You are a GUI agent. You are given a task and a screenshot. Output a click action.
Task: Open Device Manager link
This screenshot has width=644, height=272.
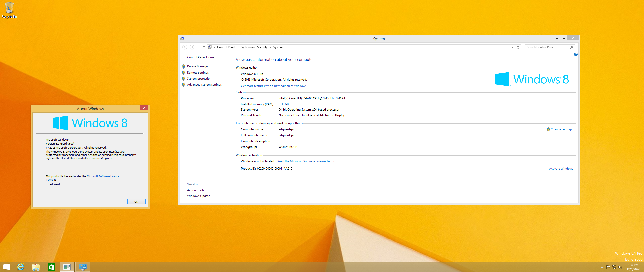pos(198,66)
